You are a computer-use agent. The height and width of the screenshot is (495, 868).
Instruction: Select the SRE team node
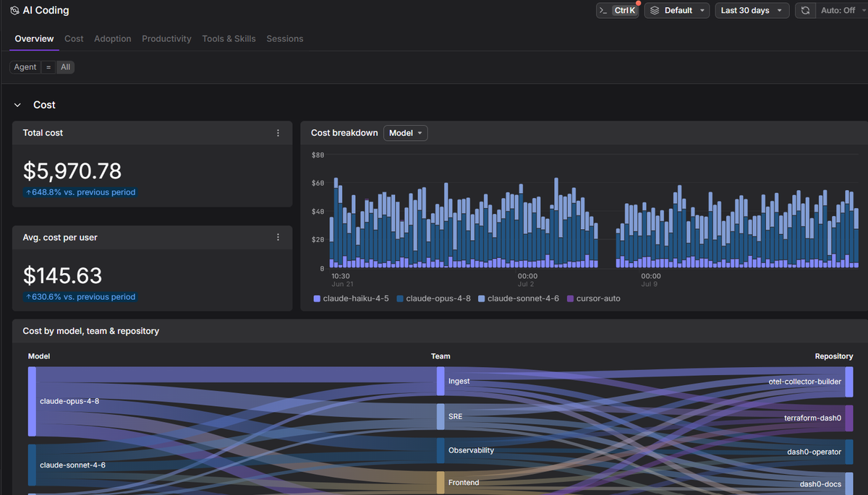pyautogui.click(x=441, y=417)
